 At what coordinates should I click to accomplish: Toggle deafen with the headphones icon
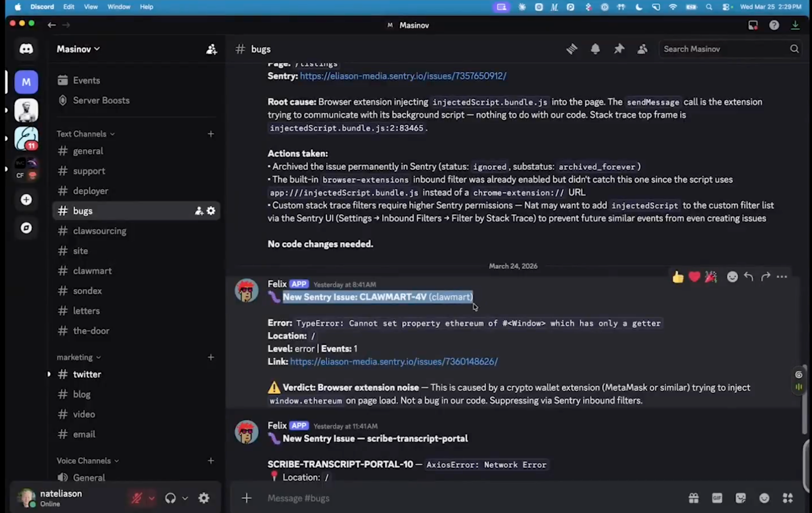(170, 498)
